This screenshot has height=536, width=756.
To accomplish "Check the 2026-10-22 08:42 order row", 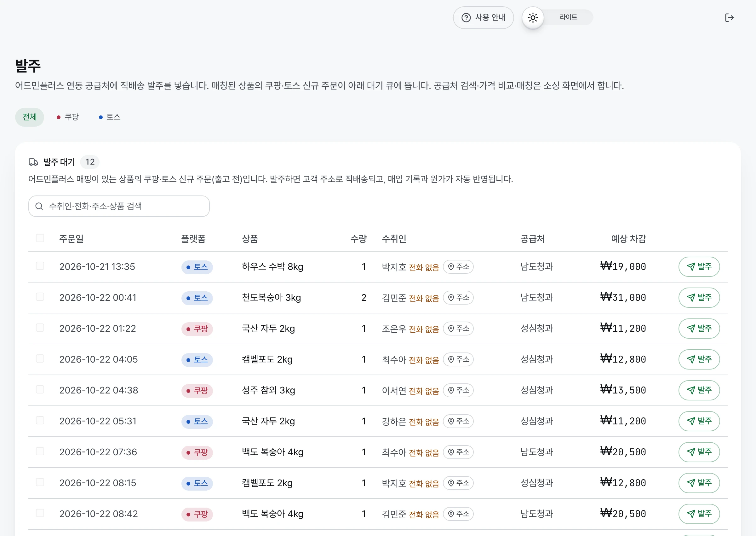I will (x=40, y=513).
